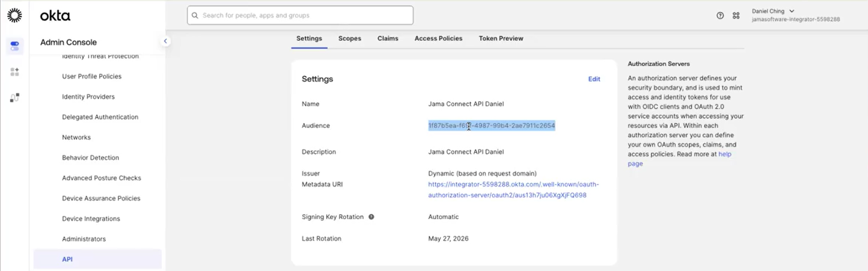Open Device Assurance Policies in sidebar
Screen dimensions: 868x271
tap(101, 198)
